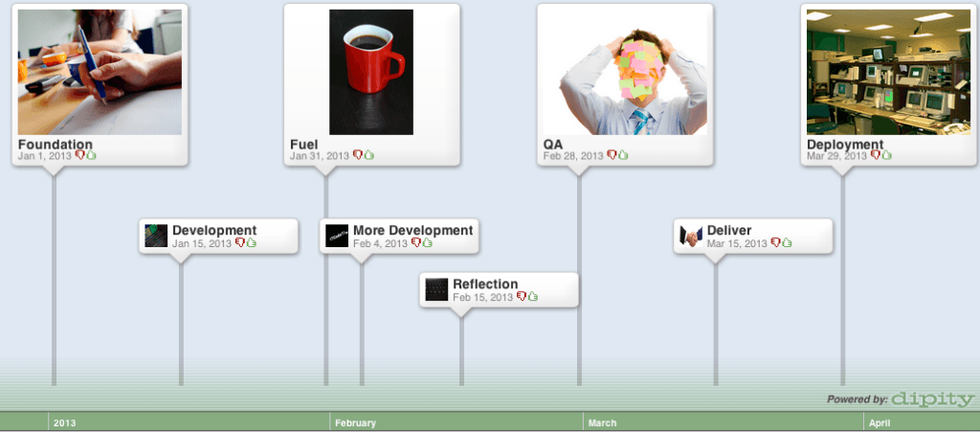
Task: Open the More Development event title
Action: click(412, 231)
